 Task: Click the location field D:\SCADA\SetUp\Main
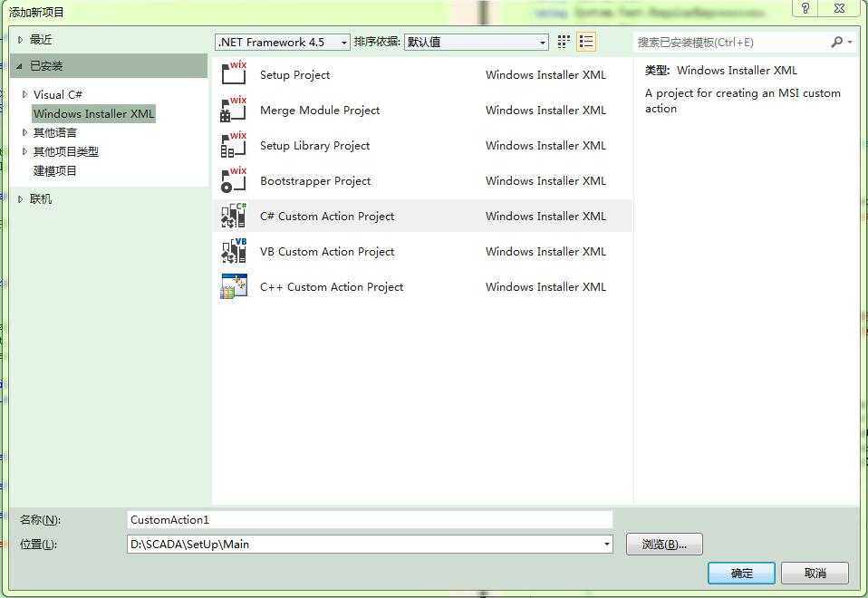370,545
